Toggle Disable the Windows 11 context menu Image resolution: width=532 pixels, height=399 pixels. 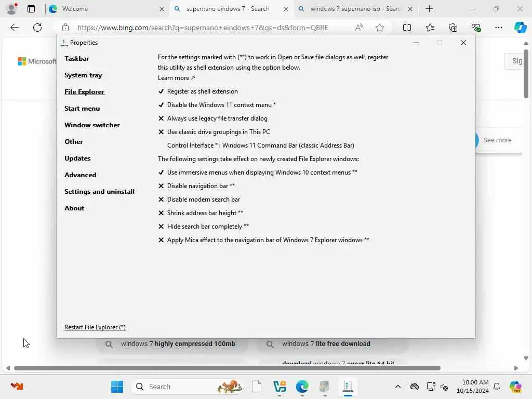(x=217, y=105)
